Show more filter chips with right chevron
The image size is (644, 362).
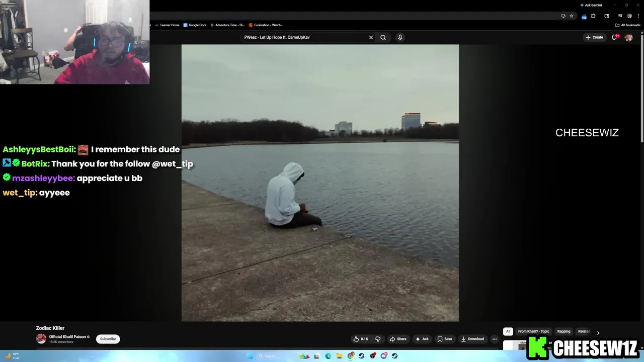pyautogui.click(x=598, y=332)
